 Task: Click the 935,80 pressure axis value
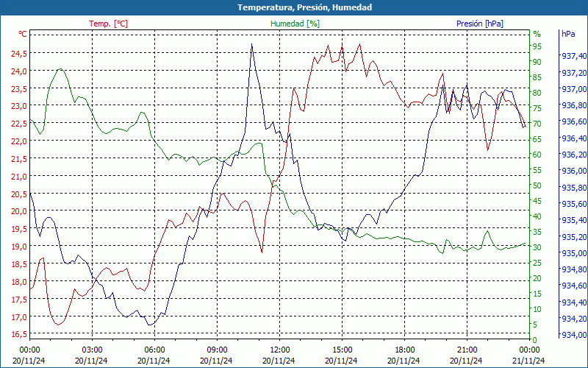click(x=574, y=188)
